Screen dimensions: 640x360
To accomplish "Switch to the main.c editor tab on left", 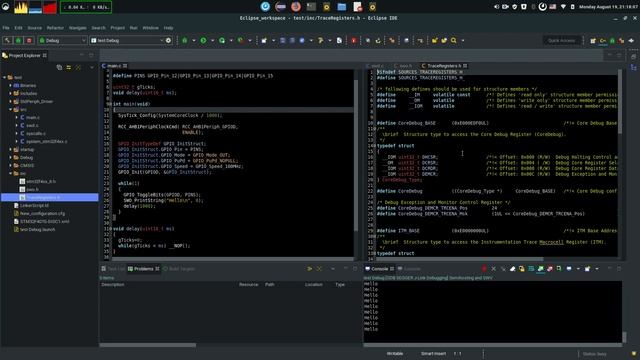I will coord(114,66).
